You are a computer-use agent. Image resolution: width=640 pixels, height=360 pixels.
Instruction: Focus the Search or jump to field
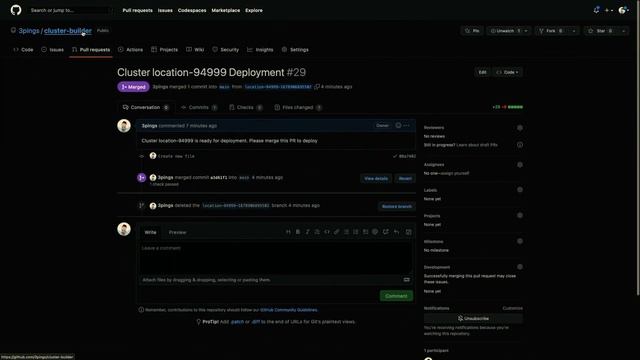69,10
